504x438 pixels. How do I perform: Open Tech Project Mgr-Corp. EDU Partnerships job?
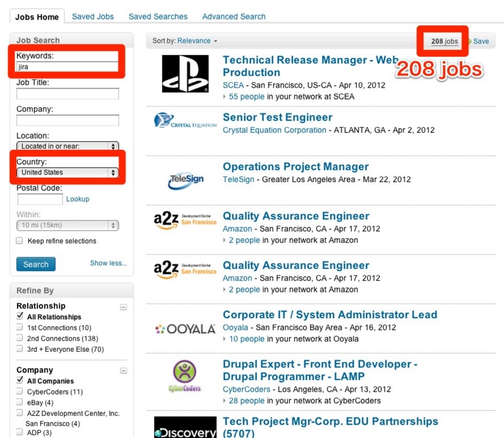point(330,427)
